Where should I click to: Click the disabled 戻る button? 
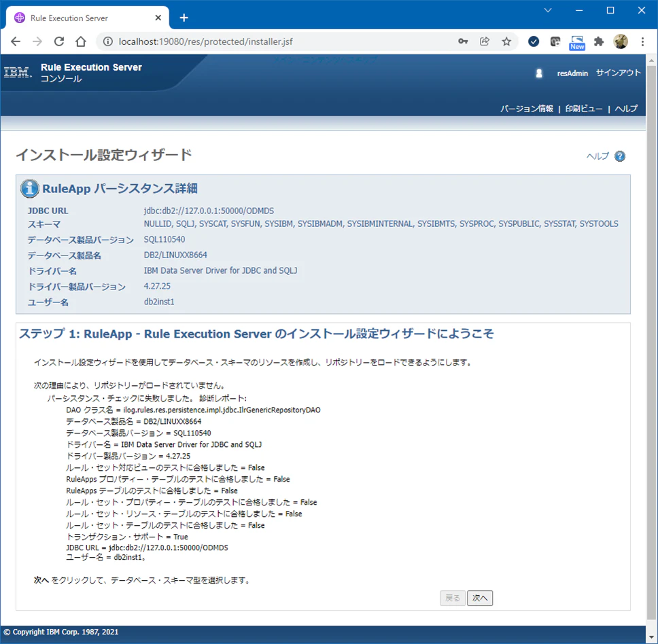[453, 598]
